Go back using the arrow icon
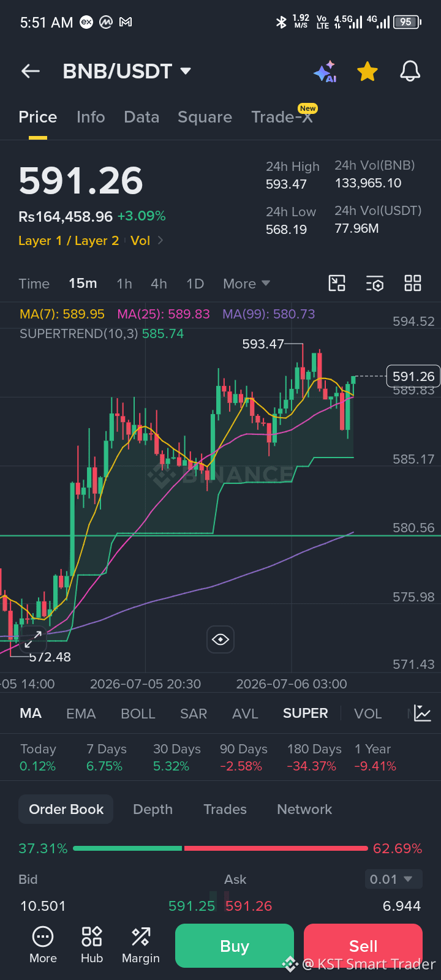 tap(31, 71)
